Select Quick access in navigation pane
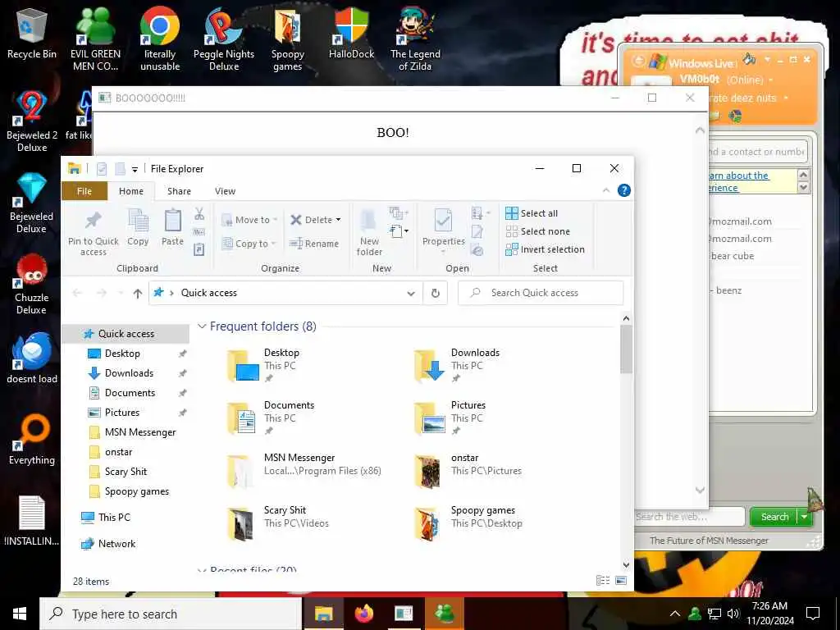 click(126, 334)
